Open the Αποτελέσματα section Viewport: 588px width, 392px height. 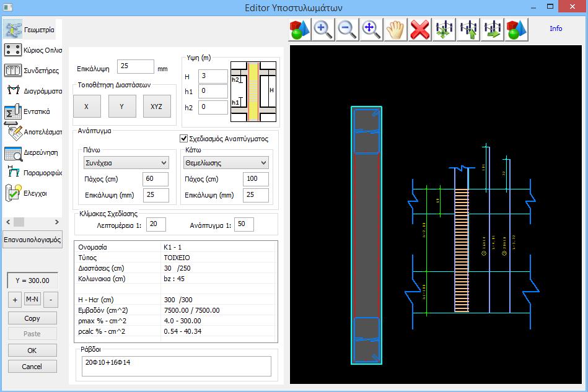click(33, 131)
